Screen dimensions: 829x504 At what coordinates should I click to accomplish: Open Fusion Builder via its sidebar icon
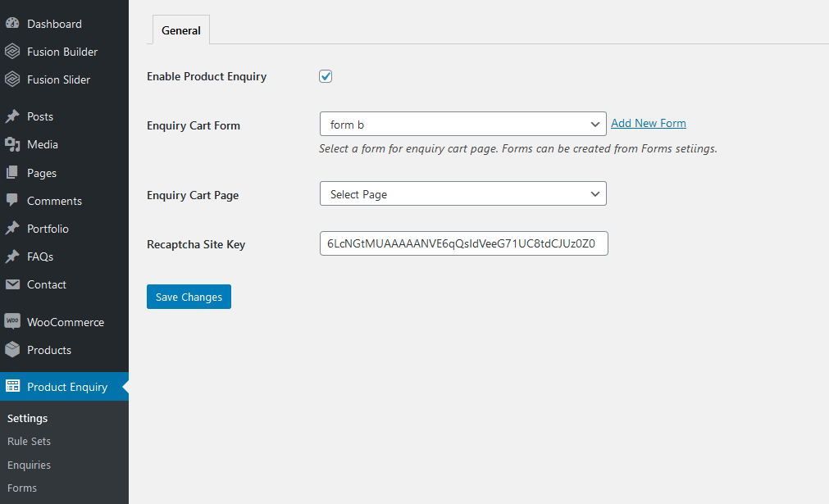(x=12, y=52)
